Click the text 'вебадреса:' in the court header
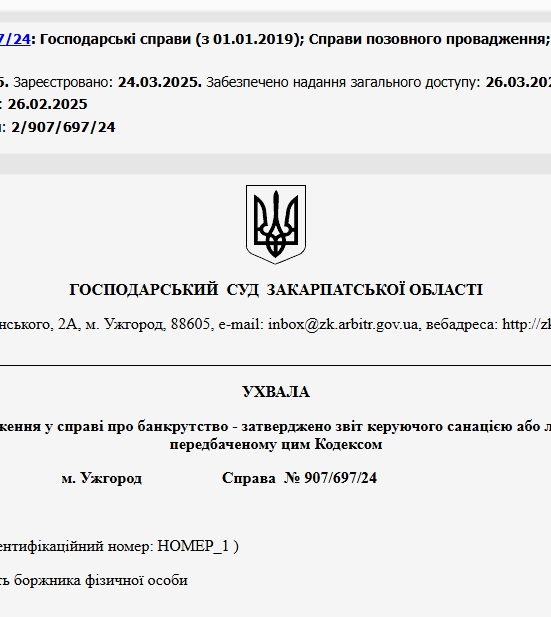This screenshot has width=551, height=617. (x=462, y=324)
